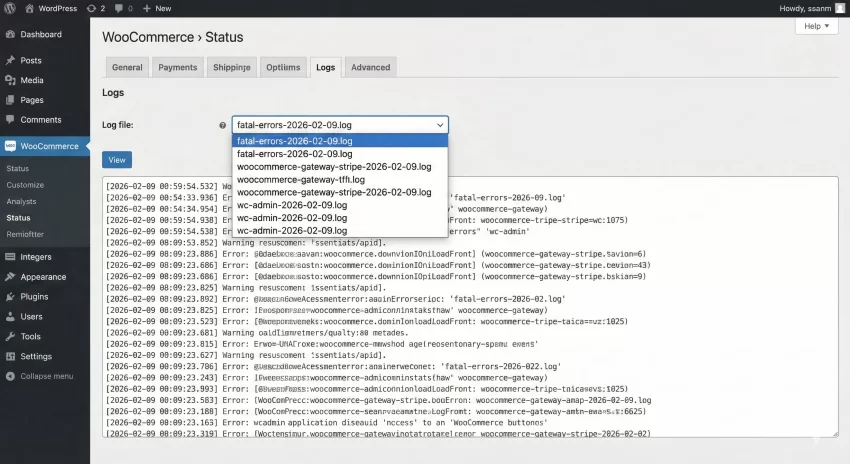The height and width of the screenshot is (464, 850).
Task: Open the Log file dropdown
Action: (340, 125)
